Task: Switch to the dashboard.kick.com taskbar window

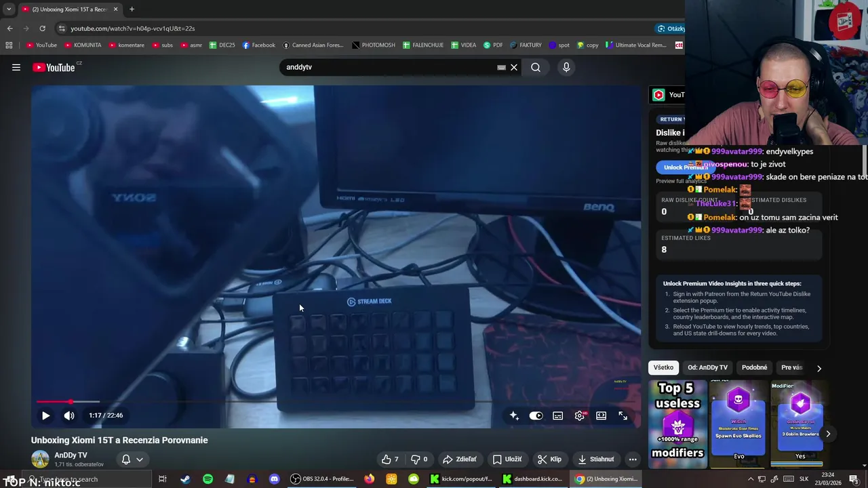Action: tap(533, 479)
